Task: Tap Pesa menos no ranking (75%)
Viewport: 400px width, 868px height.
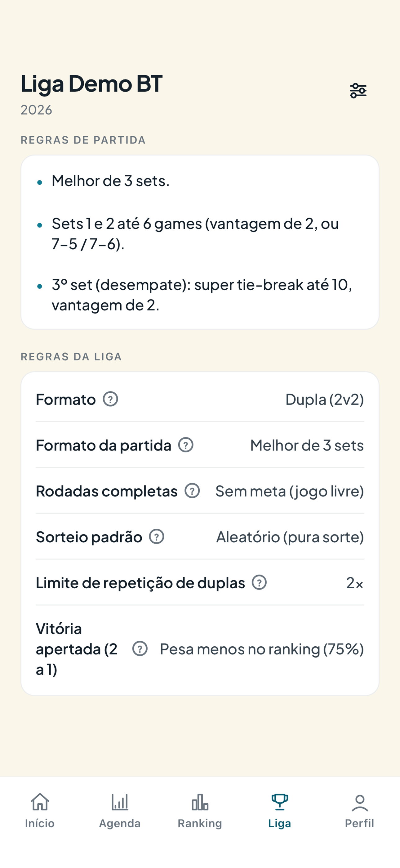Action: pyautogui.click(x=262, y=649)
